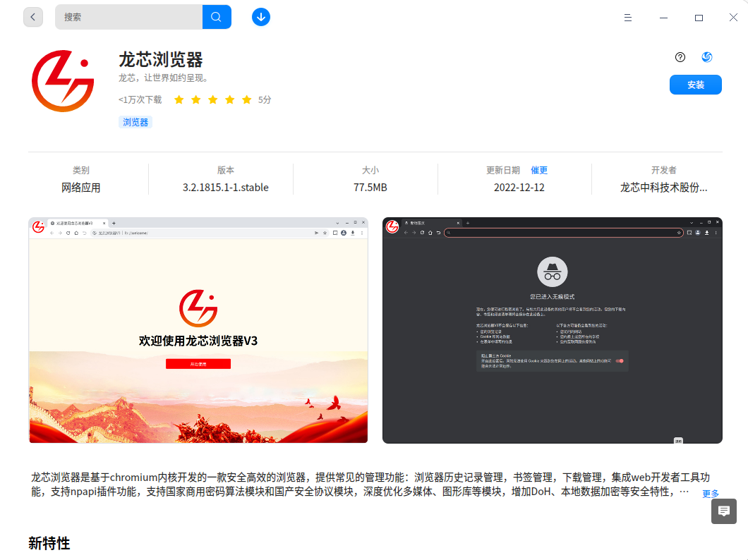Viewport: 748px width, 560px height.
Task: Open the help question mark icon
Action: (x=680, y=57)
